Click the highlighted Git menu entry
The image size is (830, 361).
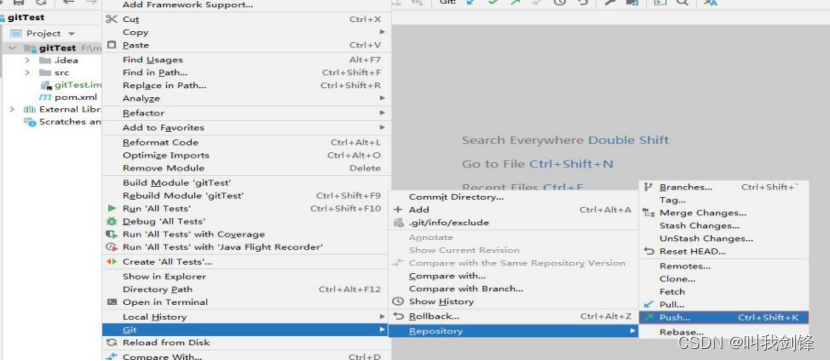click(246, 330)
